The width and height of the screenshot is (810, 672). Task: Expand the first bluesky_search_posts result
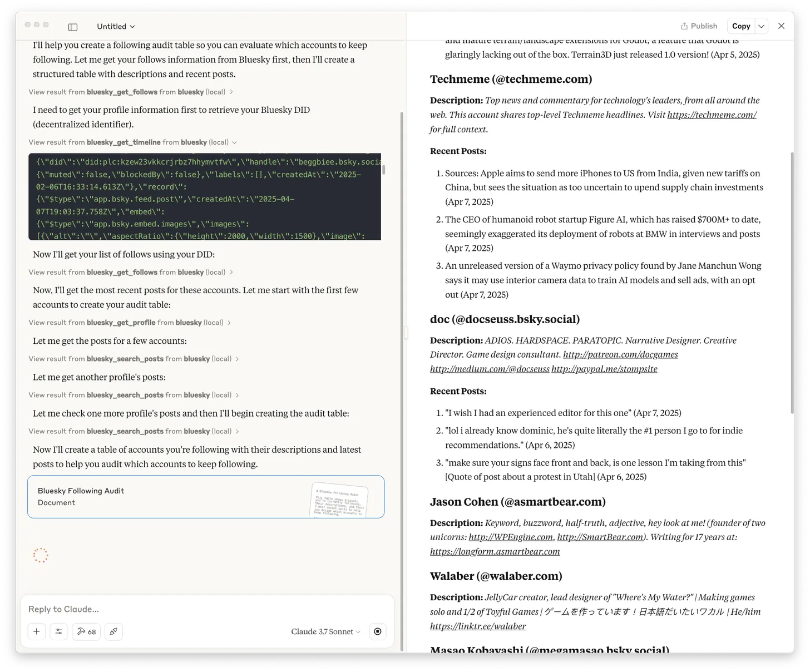(x=134, y=359)
